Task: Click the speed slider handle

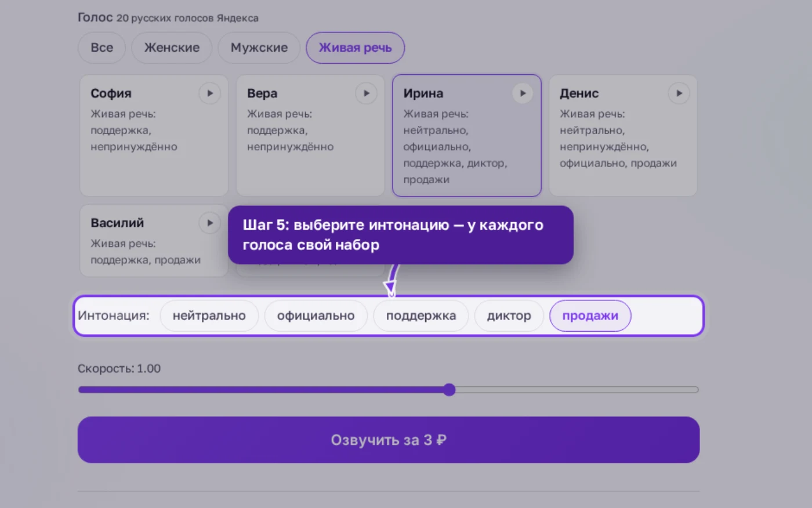Action: (449, 390)
